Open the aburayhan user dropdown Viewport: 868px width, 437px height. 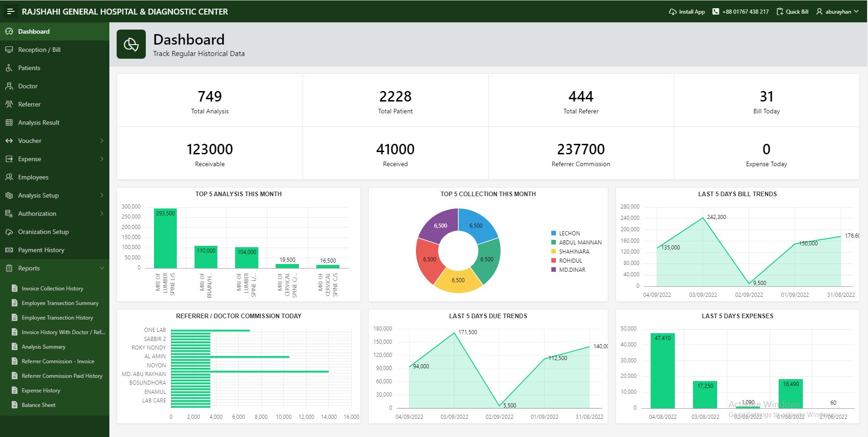pos(837,12)
